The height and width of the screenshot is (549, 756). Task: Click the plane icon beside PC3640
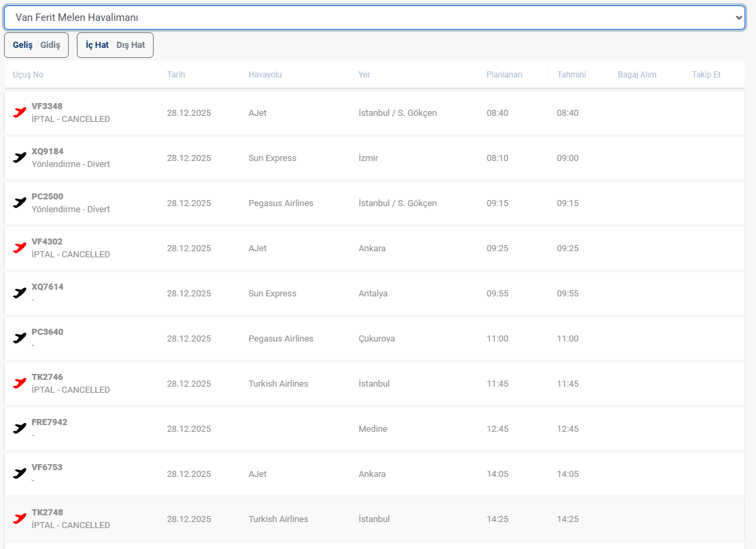[20, 338]
